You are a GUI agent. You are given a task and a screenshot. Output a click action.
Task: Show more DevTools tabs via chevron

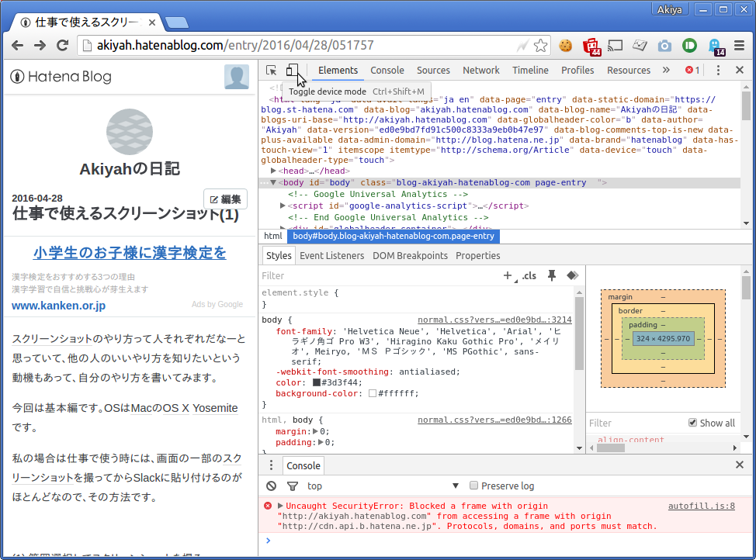coord(666,70)
